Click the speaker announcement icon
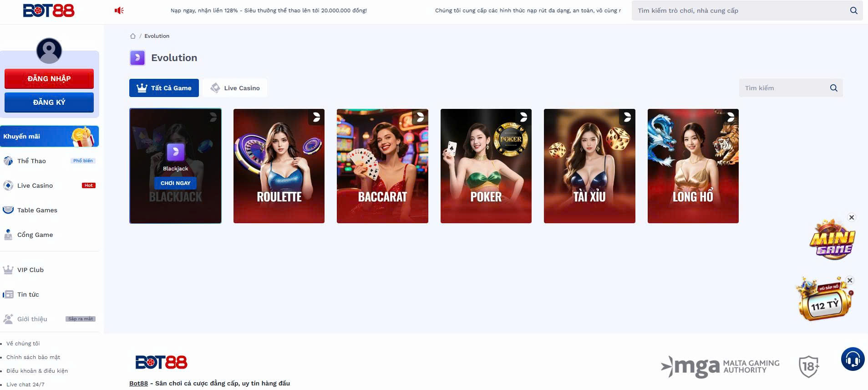 (119, 10)
